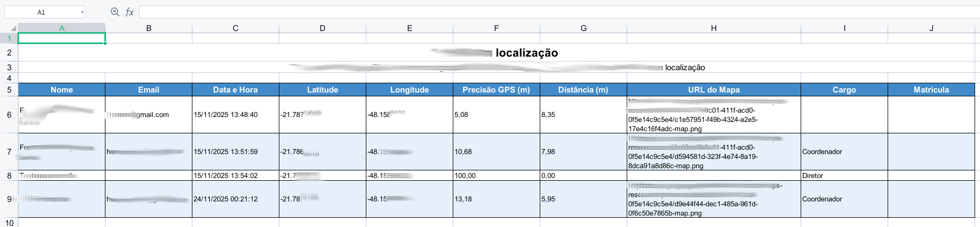
Task: Click precision cell '100,00'
Action: (x=496, y=175)
